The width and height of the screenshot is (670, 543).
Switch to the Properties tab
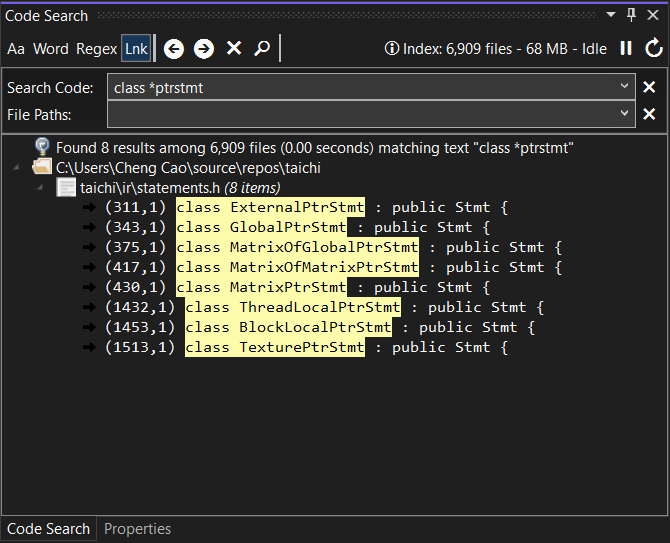137,529
